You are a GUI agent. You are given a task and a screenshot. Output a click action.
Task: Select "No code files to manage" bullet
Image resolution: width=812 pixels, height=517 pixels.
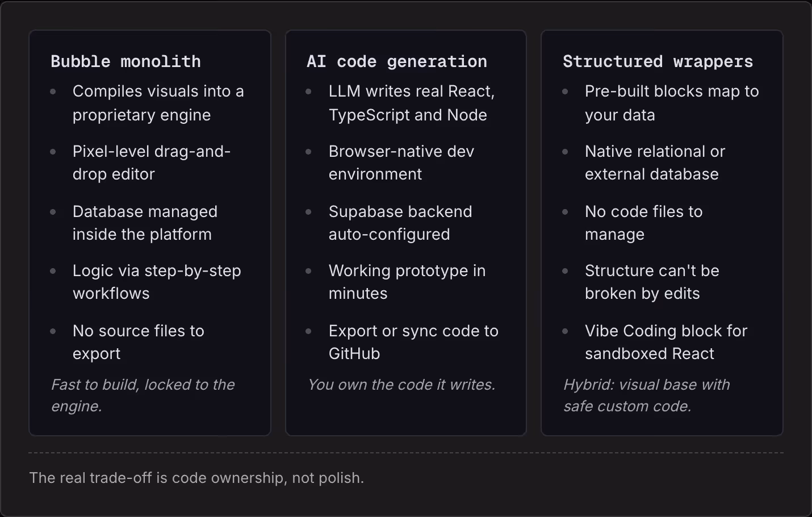point(644,223)
